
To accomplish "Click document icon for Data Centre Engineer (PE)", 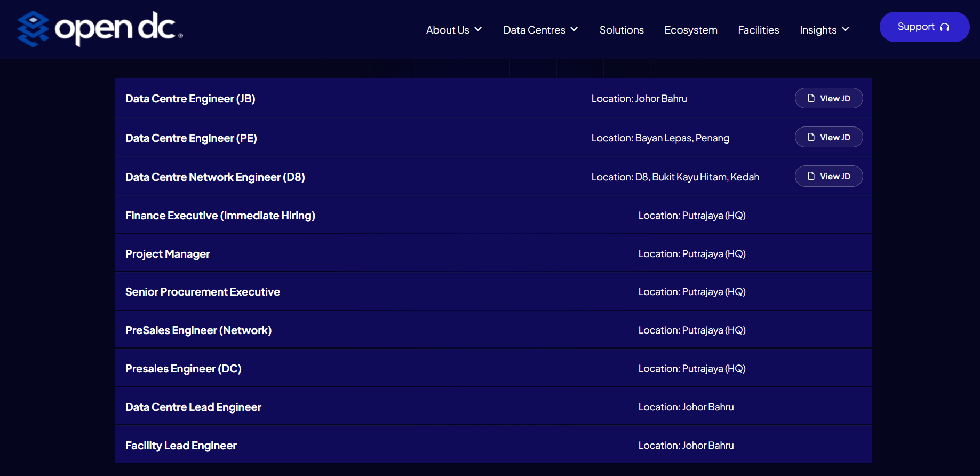I will coord(811,137).
